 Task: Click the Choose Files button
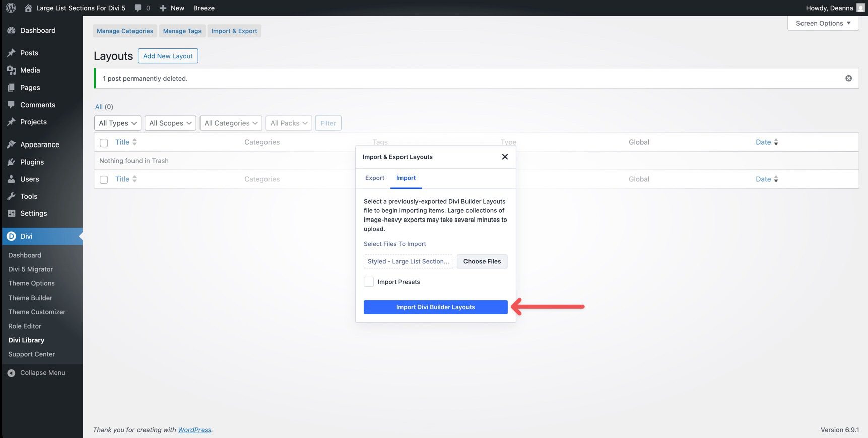[482, 261]
